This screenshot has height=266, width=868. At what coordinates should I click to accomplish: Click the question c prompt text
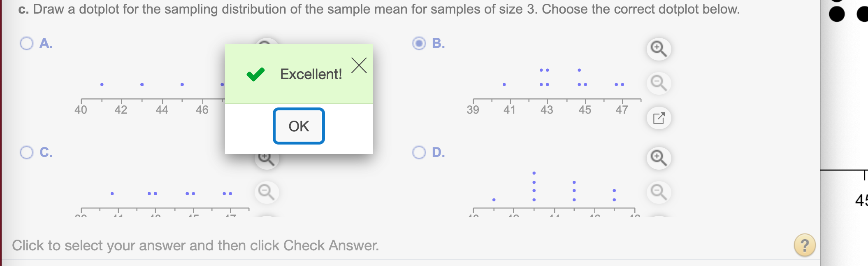[379, 9]
